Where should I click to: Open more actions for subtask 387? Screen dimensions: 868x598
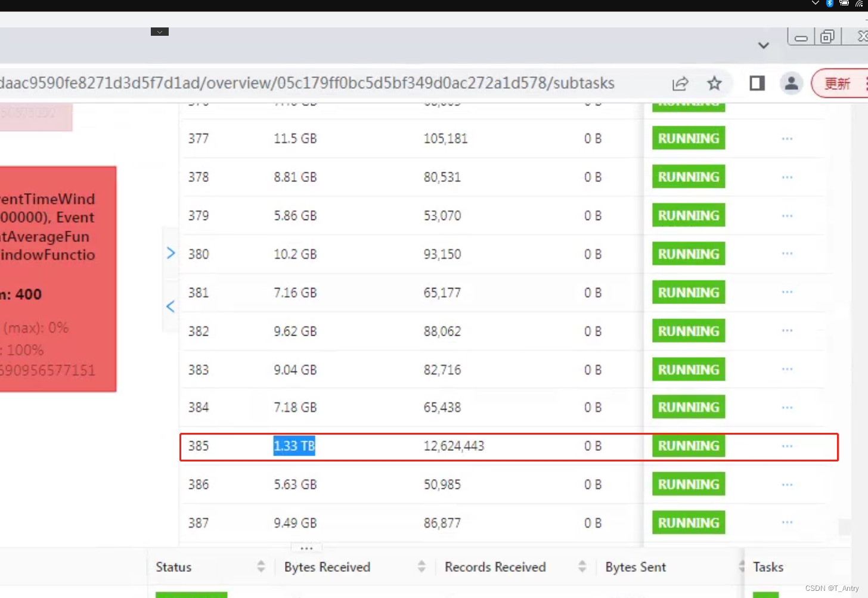click(787, 522)
